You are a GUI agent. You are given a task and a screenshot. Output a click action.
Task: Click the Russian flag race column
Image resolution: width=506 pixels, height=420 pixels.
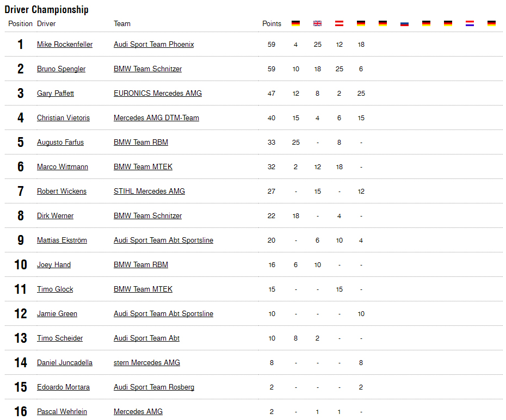(404, 23)
